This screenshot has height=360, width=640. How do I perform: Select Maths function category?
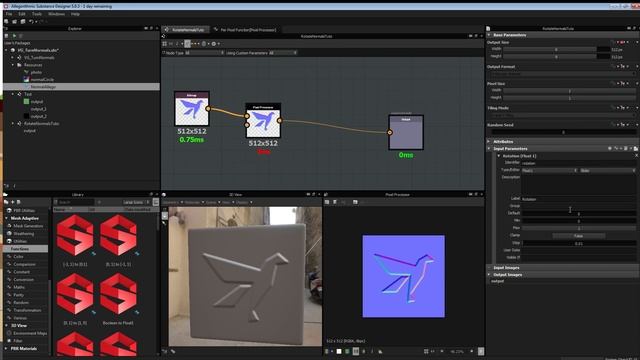(19, 287)
